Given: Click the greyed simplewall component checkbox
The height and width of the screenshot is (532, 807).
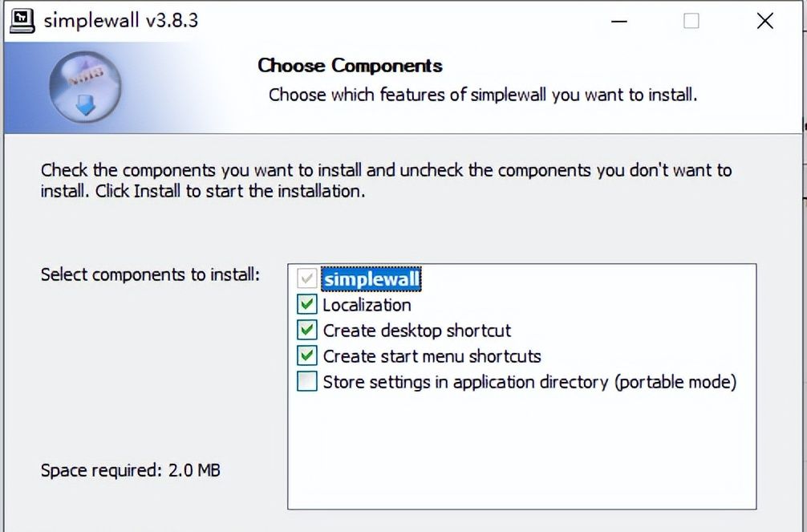Looking at the screenshot, I should [x=306, y=279].
